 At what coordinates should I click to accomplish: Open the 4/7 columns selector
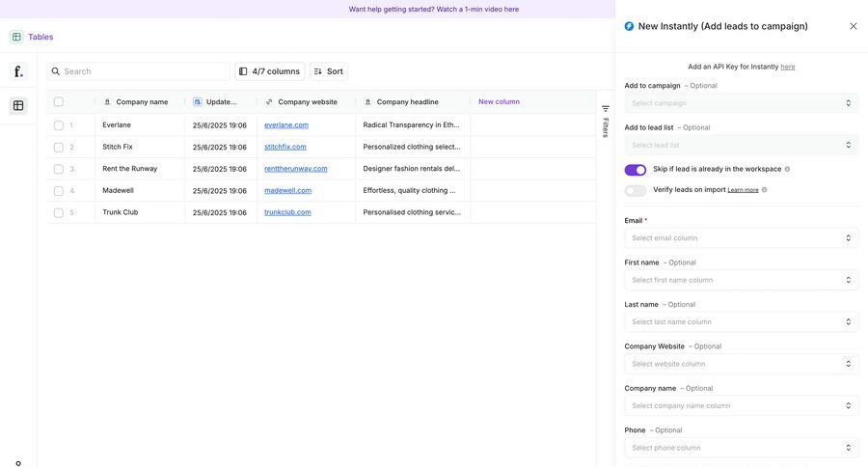[270, 71]
